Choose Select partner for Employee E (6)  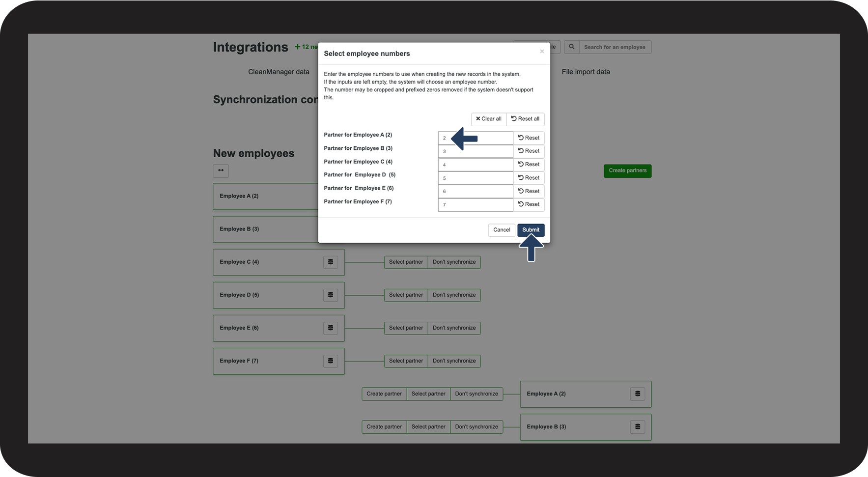[406, 328]
